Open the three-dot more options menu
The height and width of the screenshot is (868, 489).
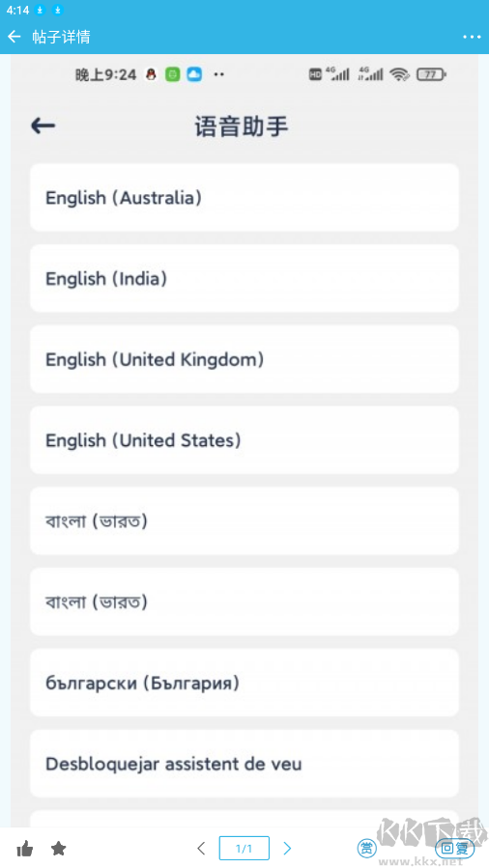472,37
